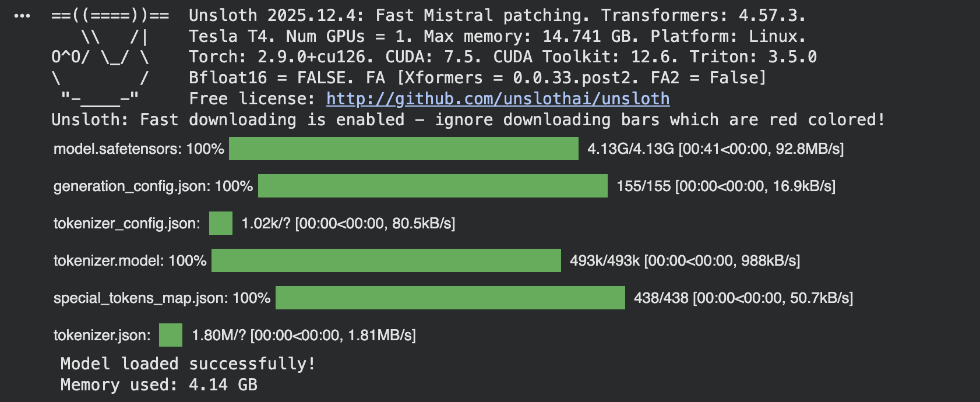
Task: Click the special_tokens_map.json progress bar
Action: click(450, 298)
